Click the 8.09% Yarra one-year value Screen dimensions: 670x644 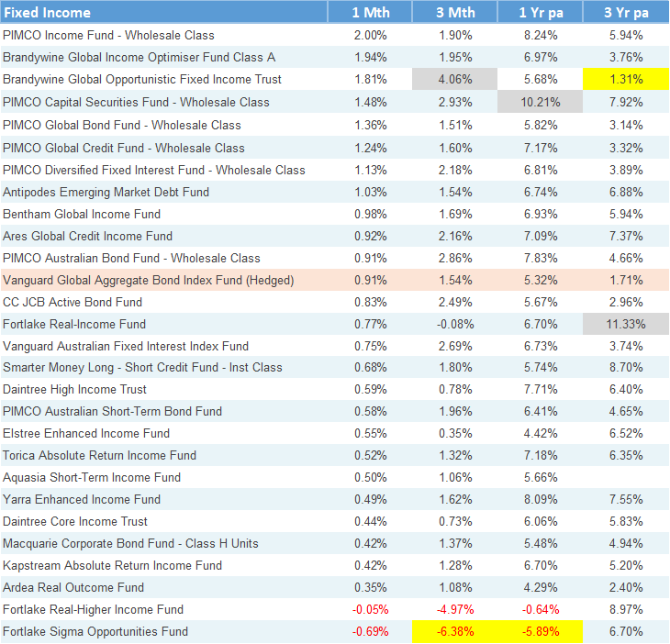tap(541, 499)
